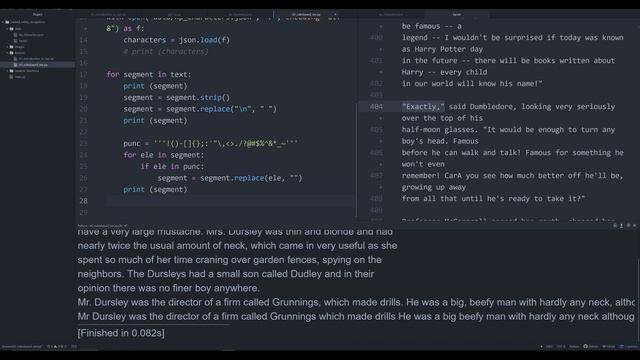Collapse the lessons folder arrow

pyautogui.click(x=7, y=53)
